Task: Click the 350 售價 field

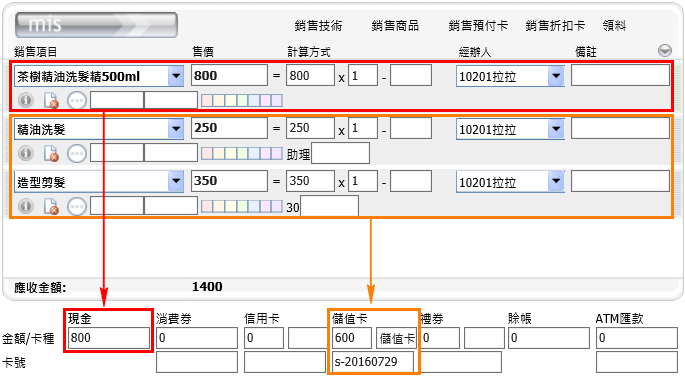Action: point(229,181)
